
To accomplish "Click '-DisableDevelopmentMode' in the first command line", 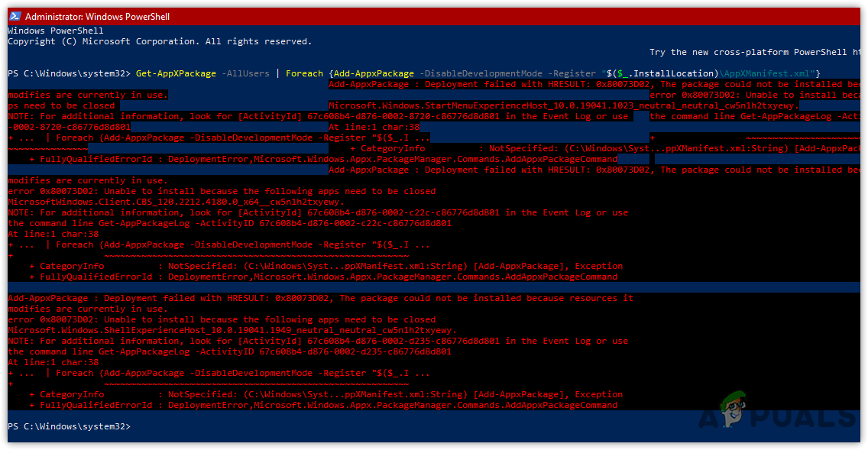I will click(480, 73).
